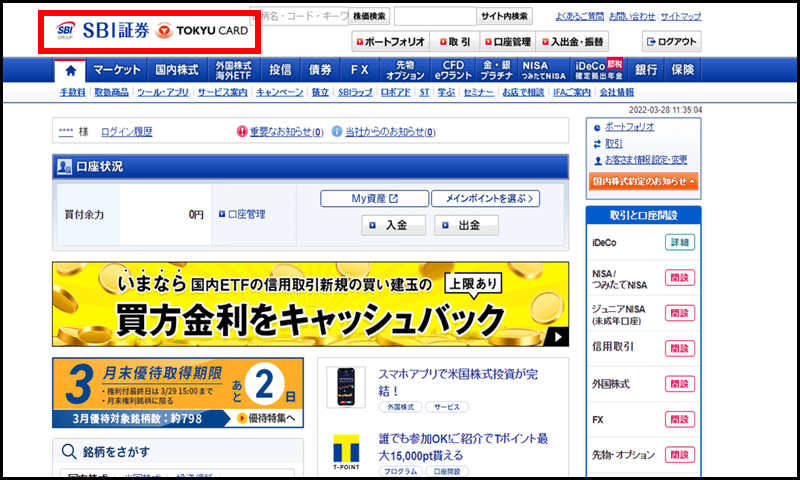Click 開設 for 外国株式
This screenshot has height=480, width=800.
click(680, 384)
